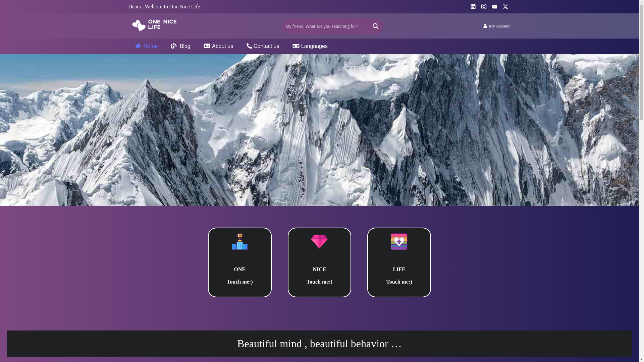This screenshot has width=644, height=362.
Task: Click the 'LIFE' card title
Action: (x=399, y=269)
